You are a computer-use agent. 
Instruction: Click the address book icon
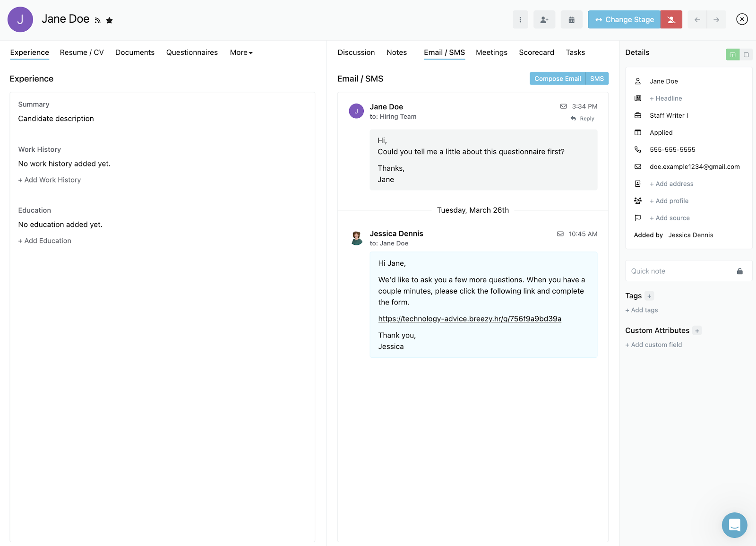pos(638,183)
